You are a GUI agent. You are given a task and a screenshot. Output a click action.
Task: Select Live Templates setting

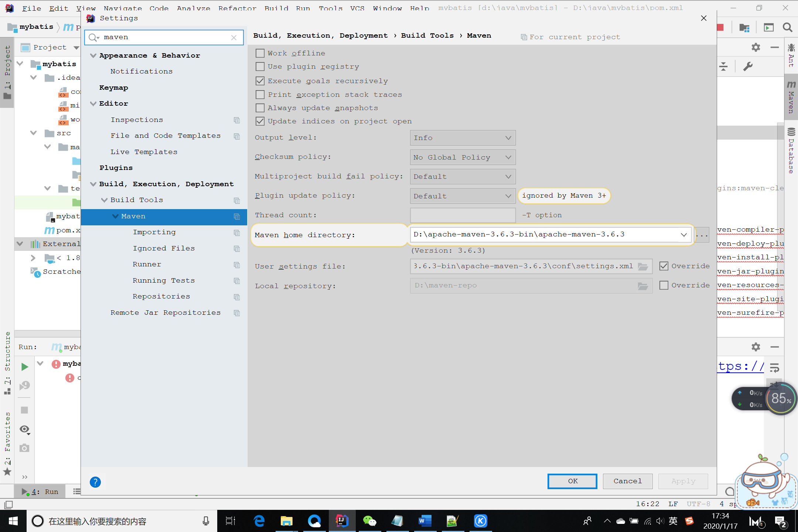(144, 152)
